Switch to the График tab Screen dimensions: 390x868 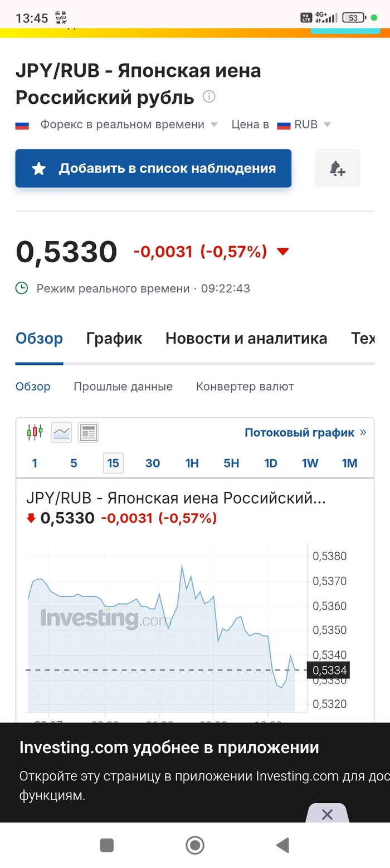pos(114,338)
